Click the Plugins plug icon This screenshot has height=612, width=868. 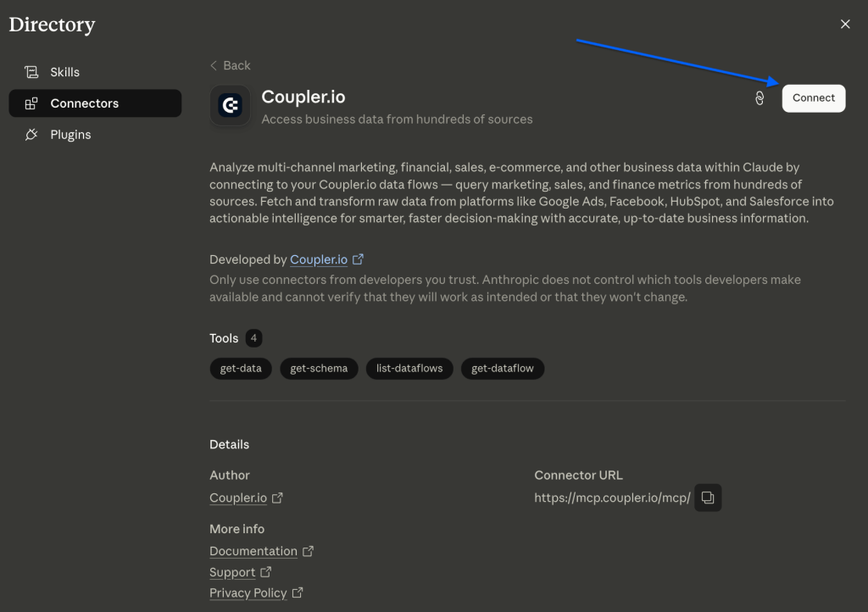(x=31, y=135)
